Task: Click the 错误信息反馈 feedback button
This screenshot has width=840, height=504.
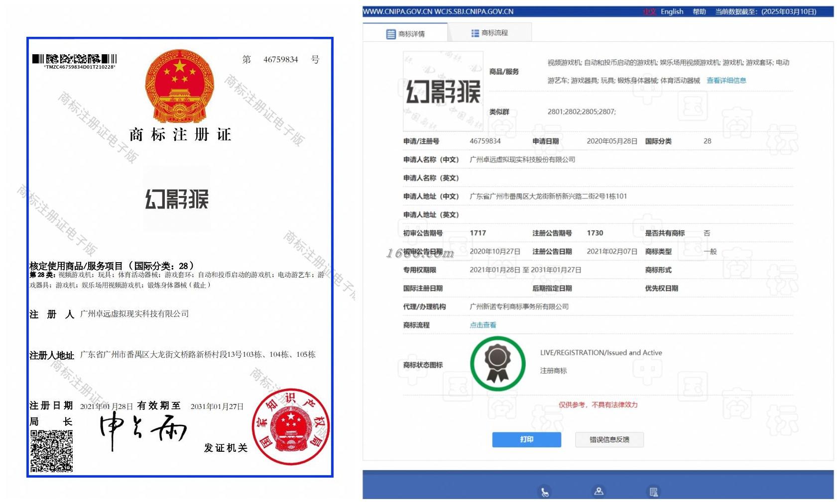Action: pyautogui.click(x=609, y=439)
